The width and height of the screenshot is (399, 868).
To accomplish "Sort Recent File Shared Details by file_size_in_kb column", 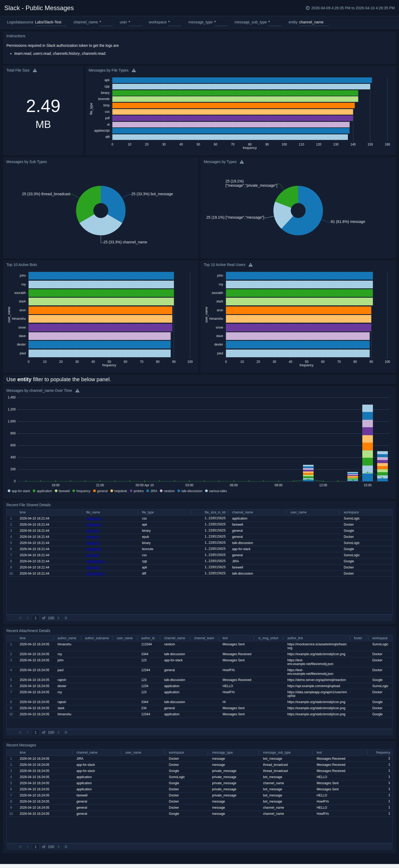I will (x=215, y=512).
